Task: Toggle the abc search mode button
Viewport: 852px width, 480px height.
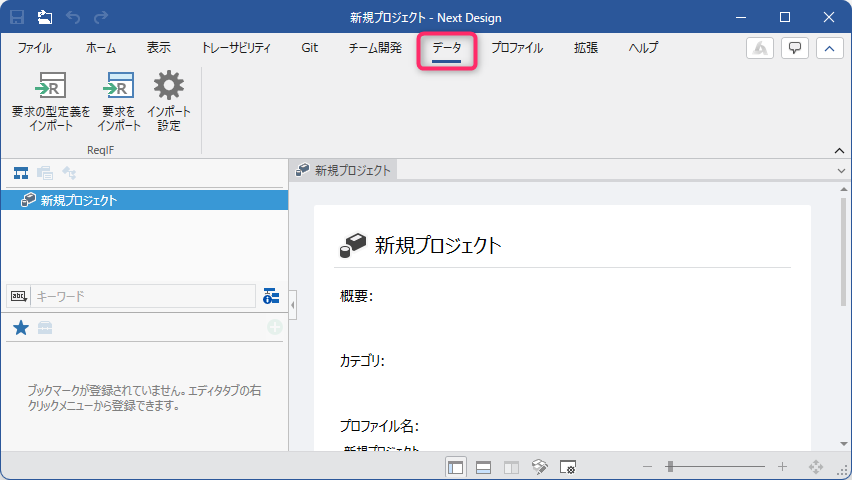Action: (x=18, y=296)
